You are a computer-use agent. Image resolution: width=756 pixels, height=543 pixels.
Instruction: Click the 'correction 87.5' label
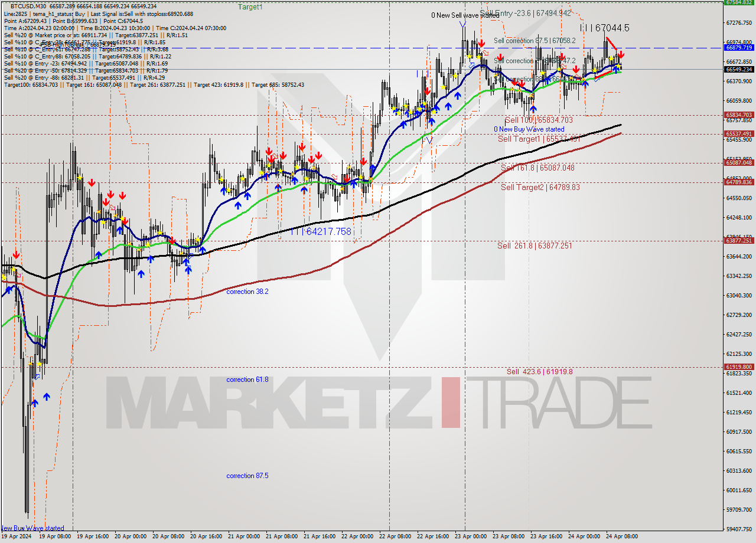(247, 476)
